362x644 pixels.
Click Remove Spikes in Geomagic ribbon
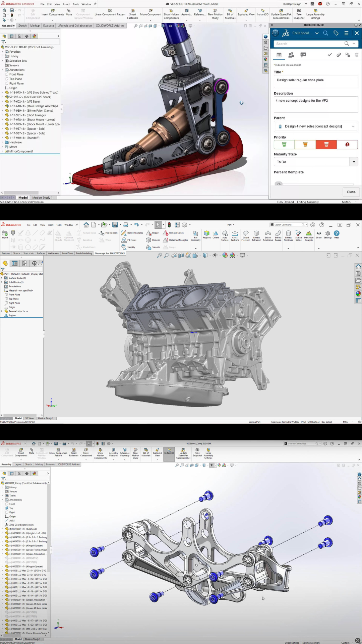point(173,233)
